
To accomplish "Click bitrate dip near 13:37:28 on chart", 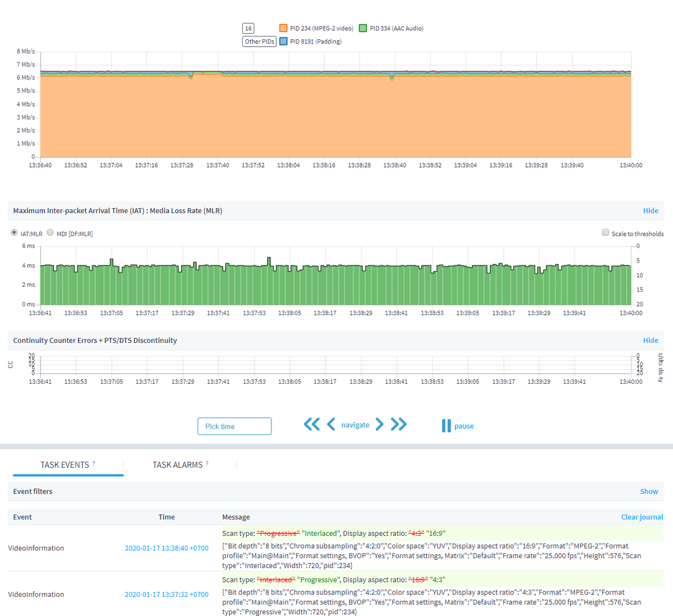I will [x=191, y=76].
